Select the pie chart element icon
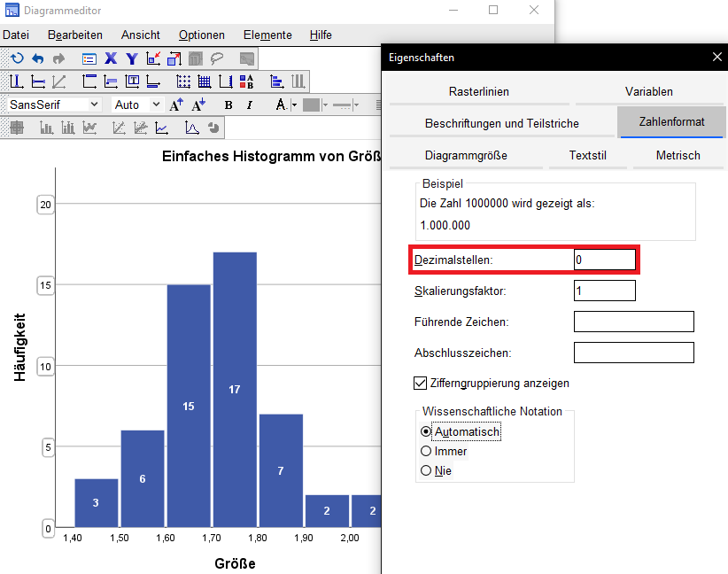Screen dimensions: 728x574 (213, 127)
